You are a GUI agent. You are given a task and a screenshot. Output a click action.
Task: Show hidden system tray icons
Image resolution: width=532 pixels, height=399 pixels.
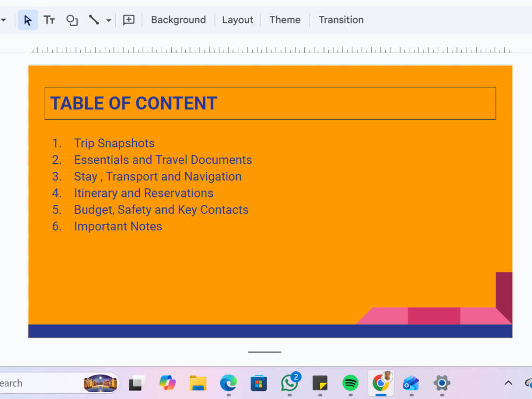pyautogui.click(x=508, y=383)
